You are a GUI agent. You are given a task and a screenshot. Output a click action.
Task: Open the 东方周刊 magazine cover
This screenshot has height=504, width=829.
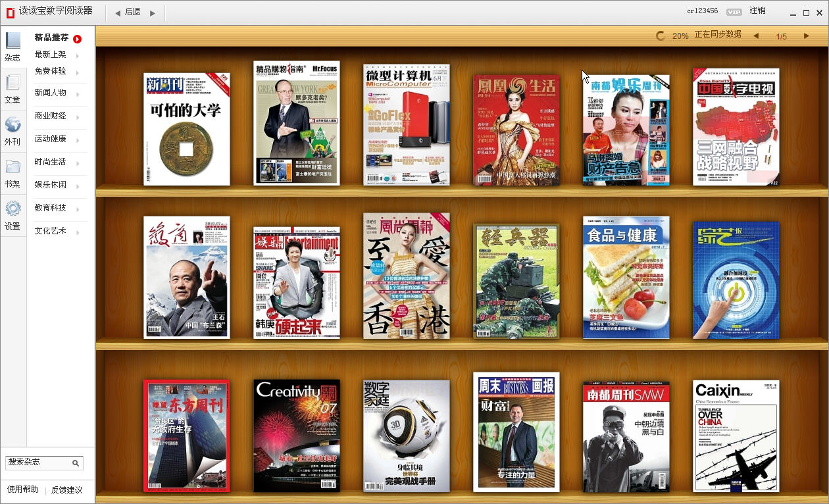tap(187, 436)
